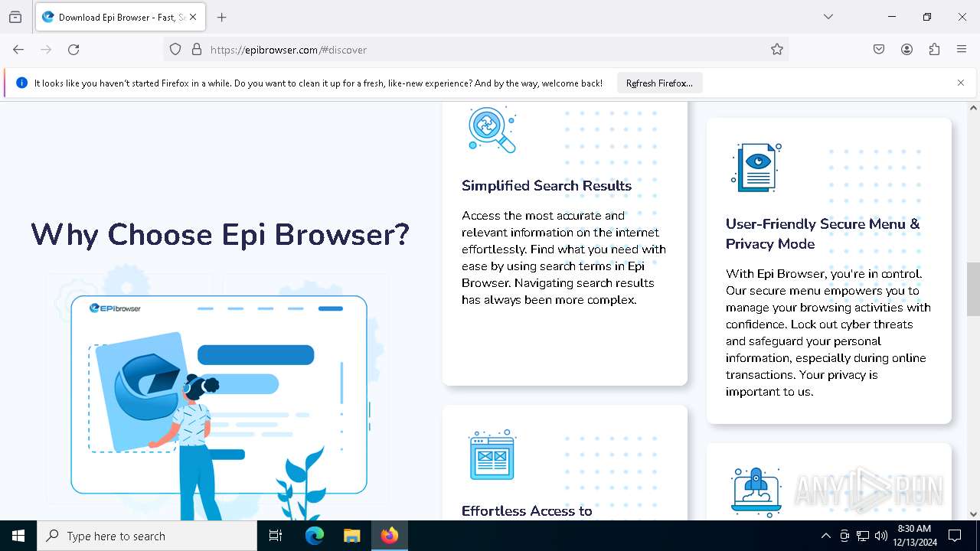
Task: Click the page vertical scrollbar thumb
Action: (x=973, y=289)
